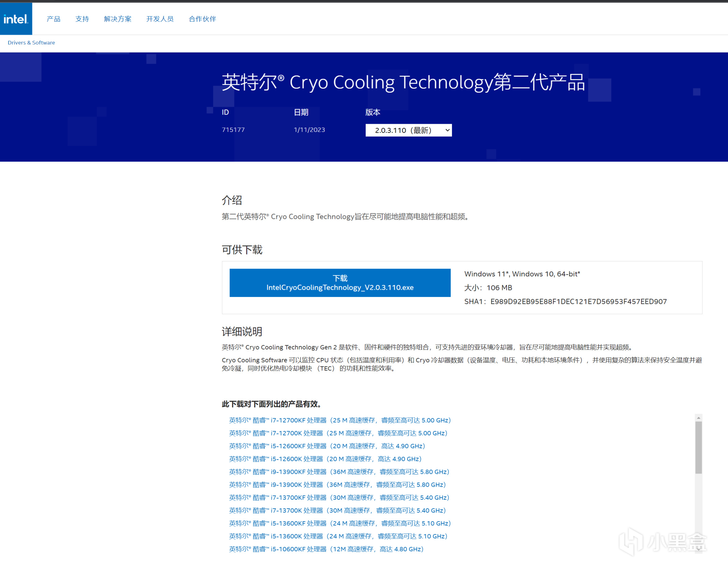The width and height of the screenshot is (728, 570).
Task: Open the 开发人员 menu
Action: tap(160, 19)
